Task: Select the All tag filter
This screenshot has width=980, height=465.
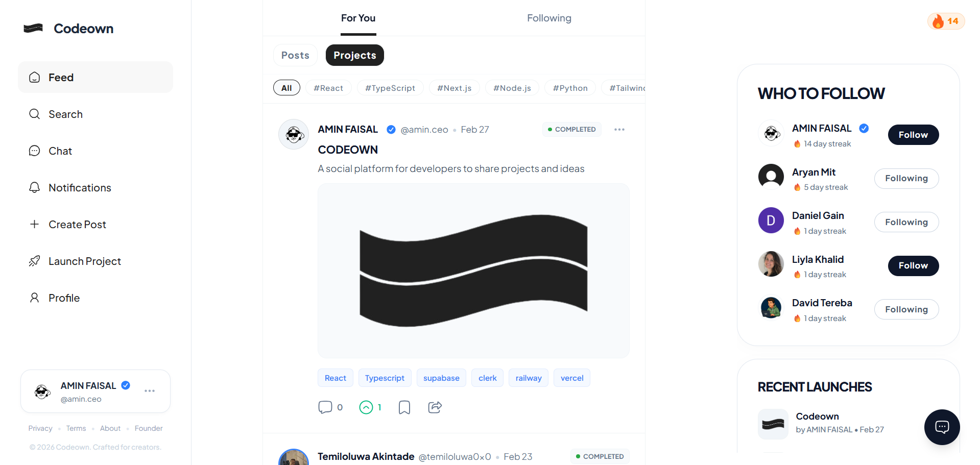Action: point(286,87)
